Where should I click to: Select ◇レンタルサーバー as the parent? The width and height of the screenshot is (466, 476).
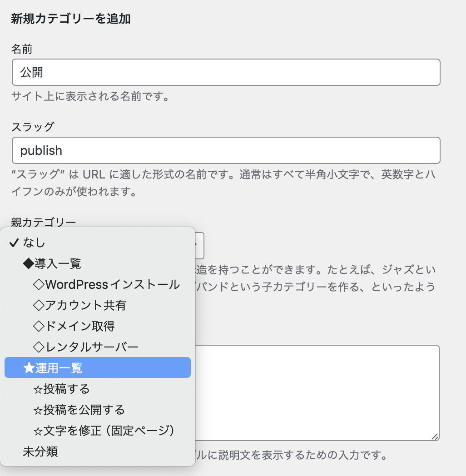[x=86, y=347]
